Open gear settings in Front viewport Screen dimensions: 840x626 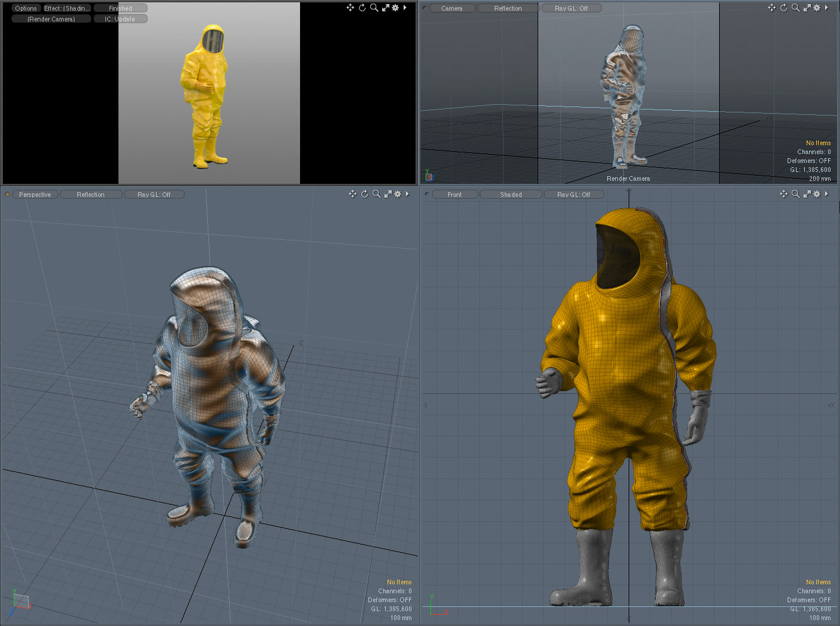[817, 194]
